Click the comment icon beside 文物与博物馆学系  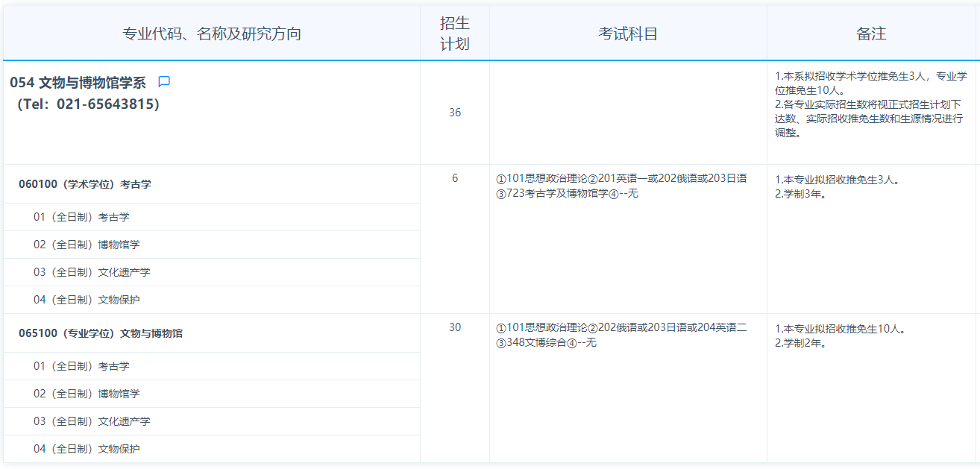coord(164,82)
